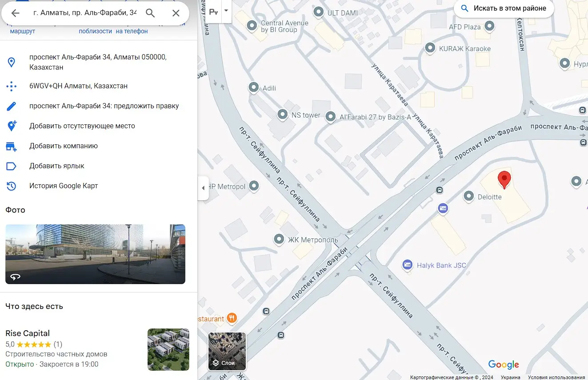
Task: Click the back arrow in search bar
Action: tap(15, 13)
